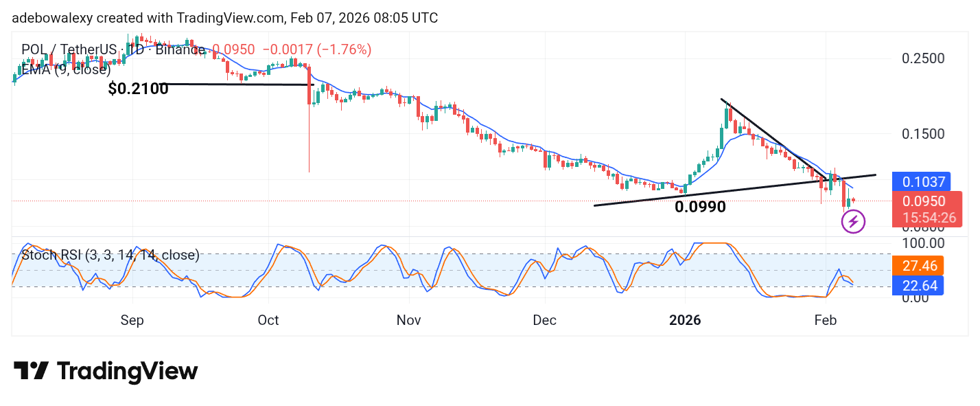Click the Nov label on time axis

pos(408,321)
